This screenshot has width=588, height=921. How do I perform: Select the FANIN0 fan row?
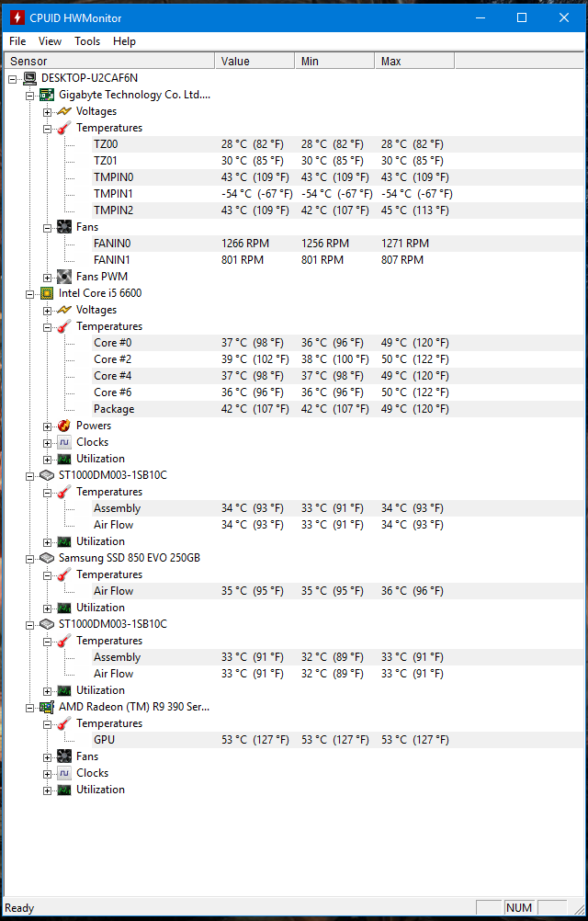click(x=337, y=244)
